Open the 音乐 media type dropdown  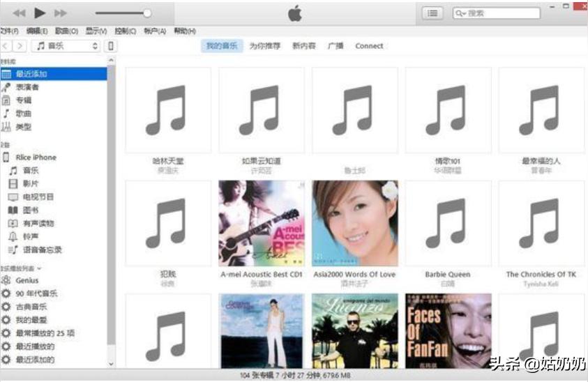[x=66, y=46]
